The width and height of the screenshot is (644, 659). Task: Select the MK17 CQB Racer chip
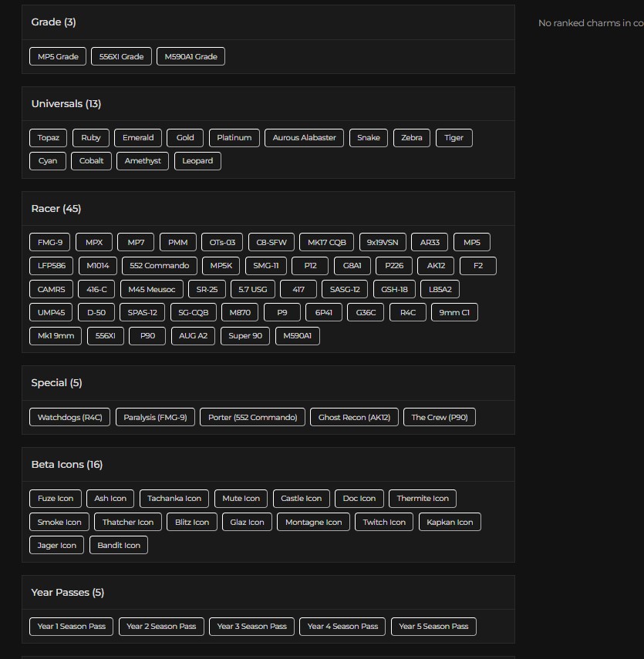pyautogui.click(x=327, y=243)
